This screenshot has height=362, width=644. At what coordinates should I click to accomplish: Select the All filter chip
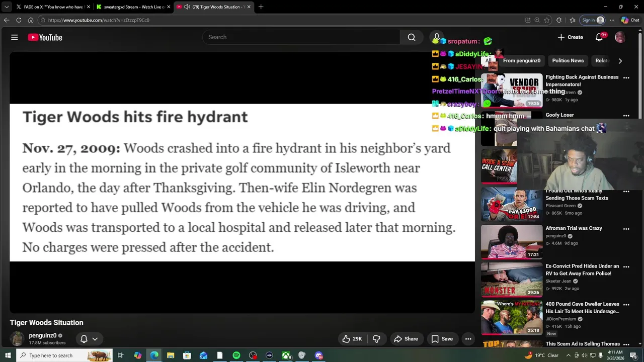(x=488, y=61)
